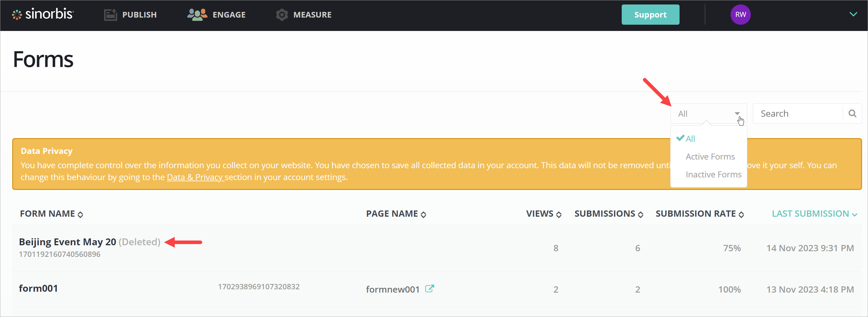Sort by Views column icon

[559, 214]
